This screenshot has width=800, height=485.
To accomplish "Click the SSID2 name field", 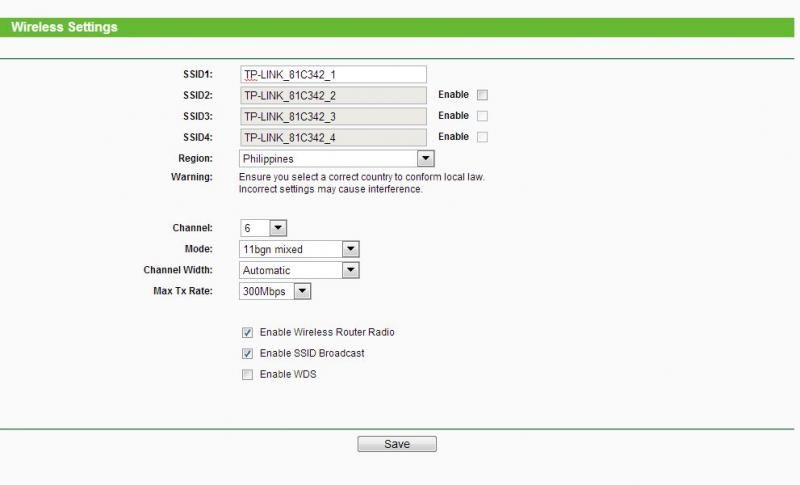I will [333, 95].
